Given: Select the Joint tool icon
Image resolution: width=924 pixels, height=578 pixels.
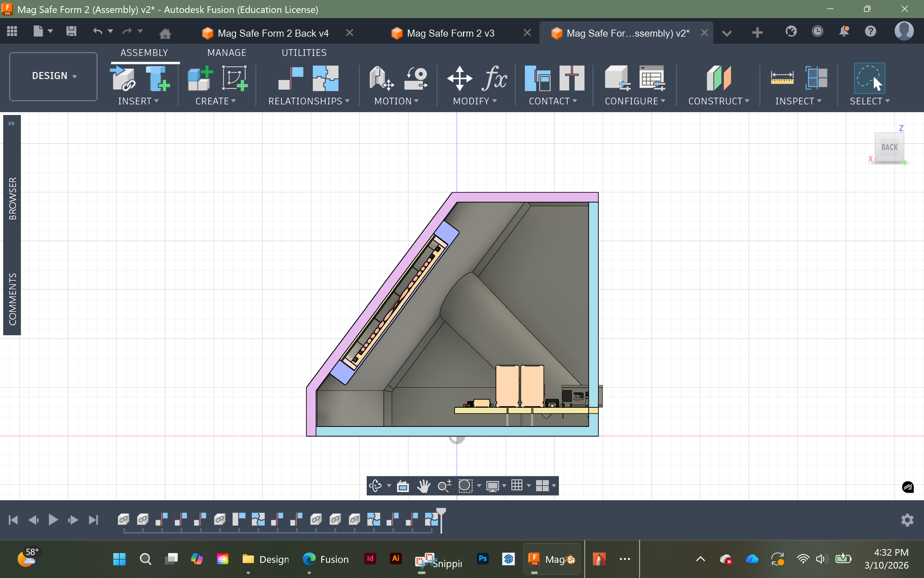Looking at the screenshot, I should [291, 78].
